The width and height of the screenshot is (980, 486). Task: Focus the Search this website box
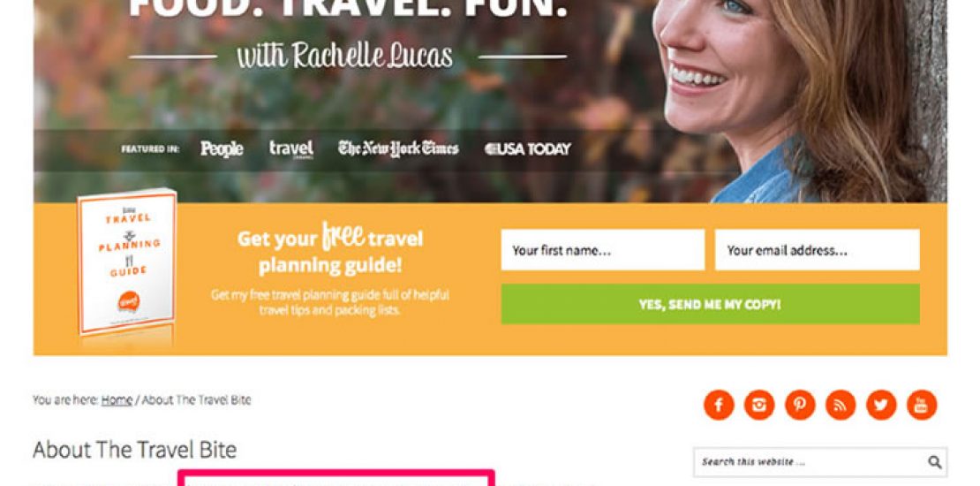point(810,462)
